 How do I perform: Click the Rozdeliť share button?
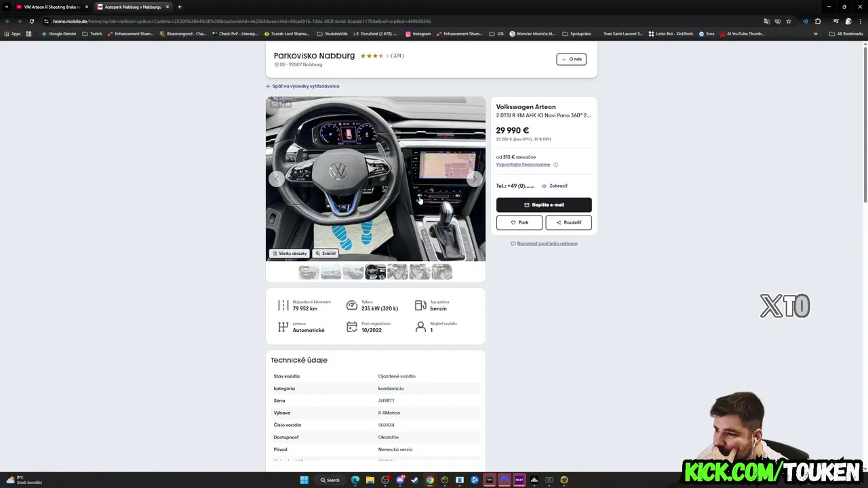point(568,222)
